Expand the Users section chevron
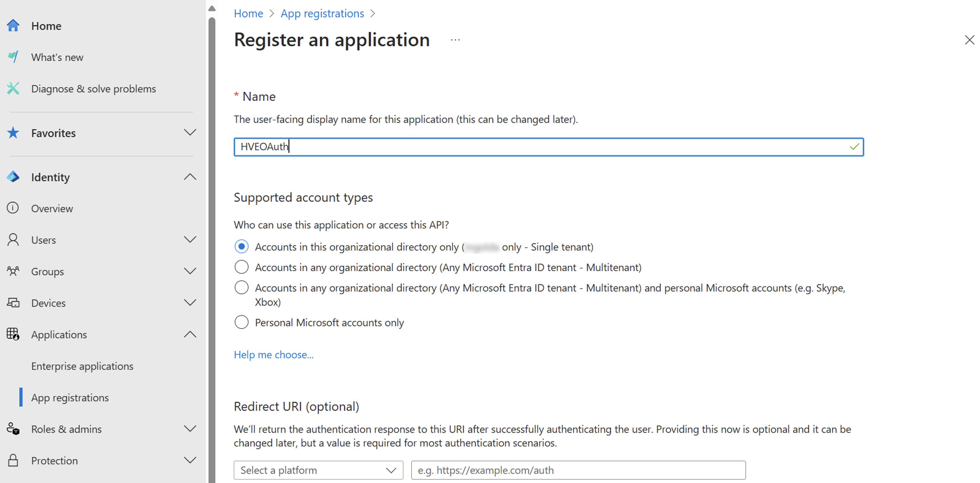This screenshot has width=980, height=483. (190, 239)
